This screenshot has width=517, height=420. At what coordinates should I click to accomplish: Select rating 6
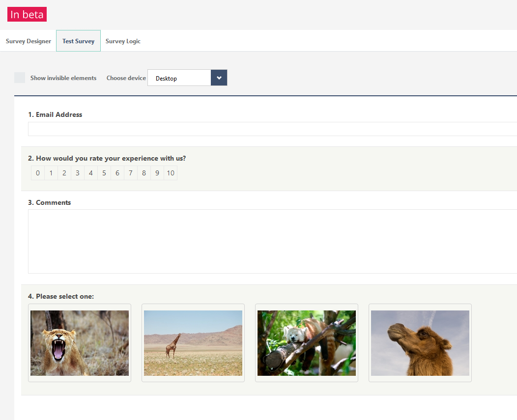[117, 173]
